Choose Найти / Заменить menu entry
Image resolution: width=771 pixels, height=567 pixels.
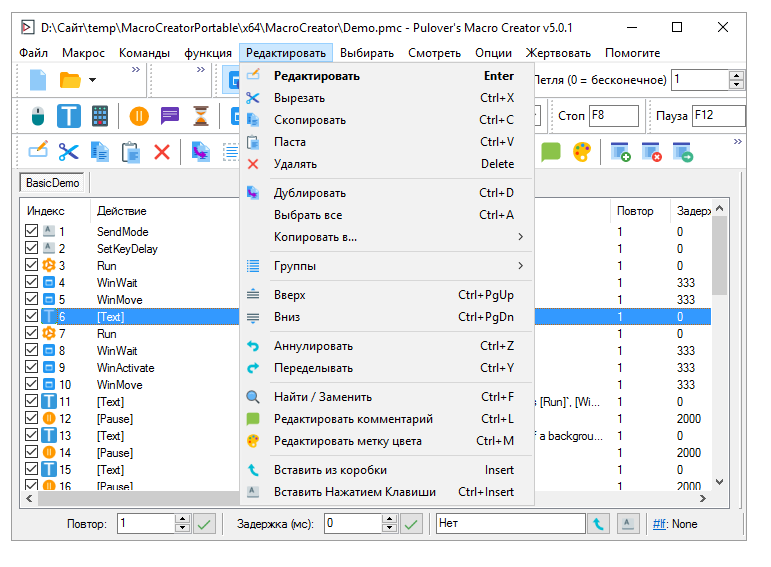pos(386,397)
